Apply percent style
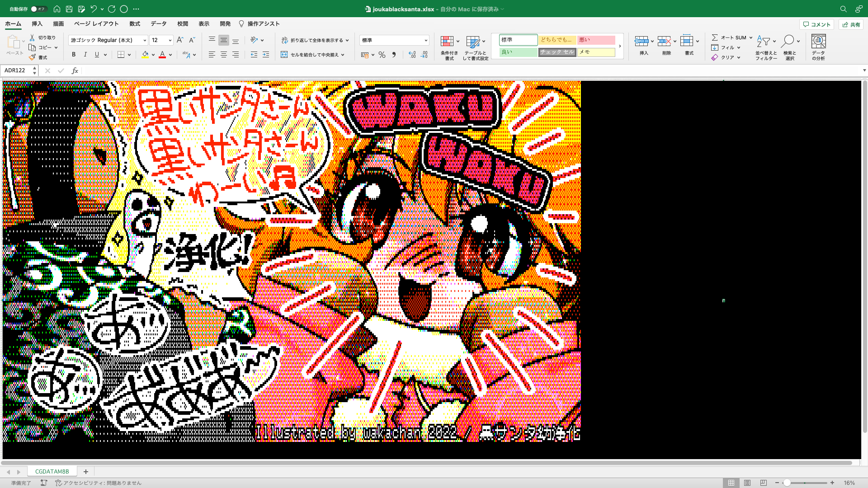 (382, 55)
